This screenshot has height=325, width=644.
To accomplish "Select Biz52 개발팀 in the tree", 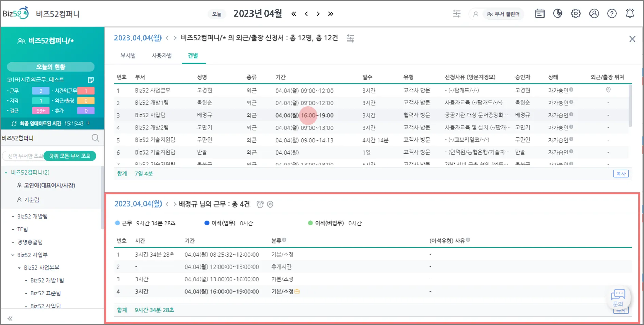I will (x=32, y=216).
